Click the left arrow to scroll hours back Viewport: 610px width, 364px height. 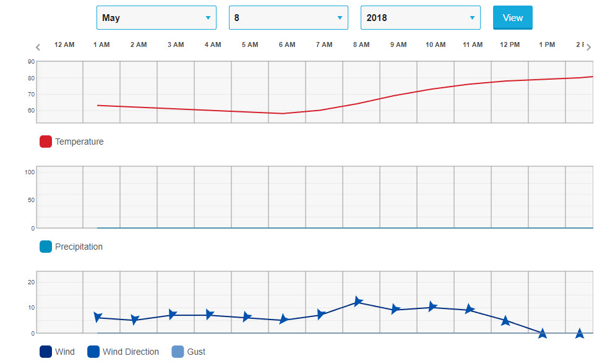point(38,48)
